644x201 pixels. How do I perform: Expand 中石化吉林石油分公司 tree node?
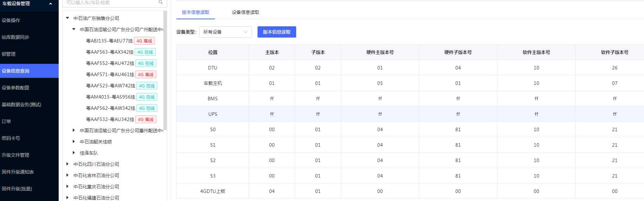[x=67, y=175]
